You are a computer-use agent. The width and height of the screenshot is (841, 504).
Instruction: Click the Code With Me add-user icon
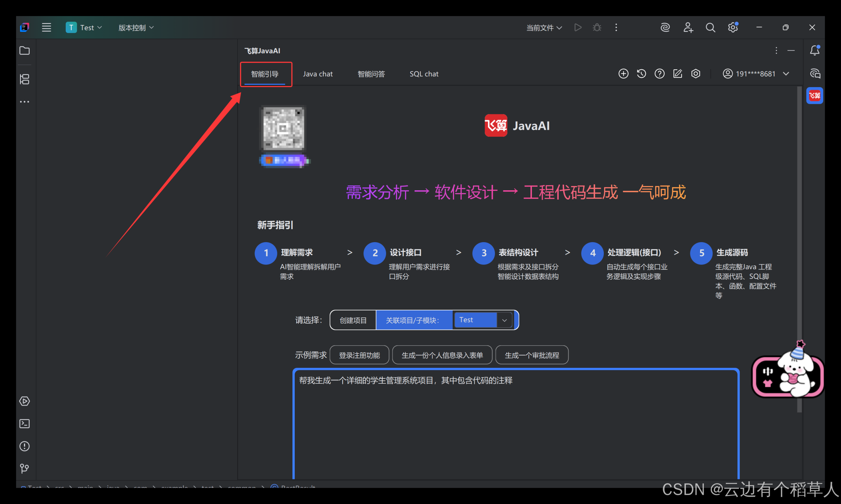(x=688, y=28)
